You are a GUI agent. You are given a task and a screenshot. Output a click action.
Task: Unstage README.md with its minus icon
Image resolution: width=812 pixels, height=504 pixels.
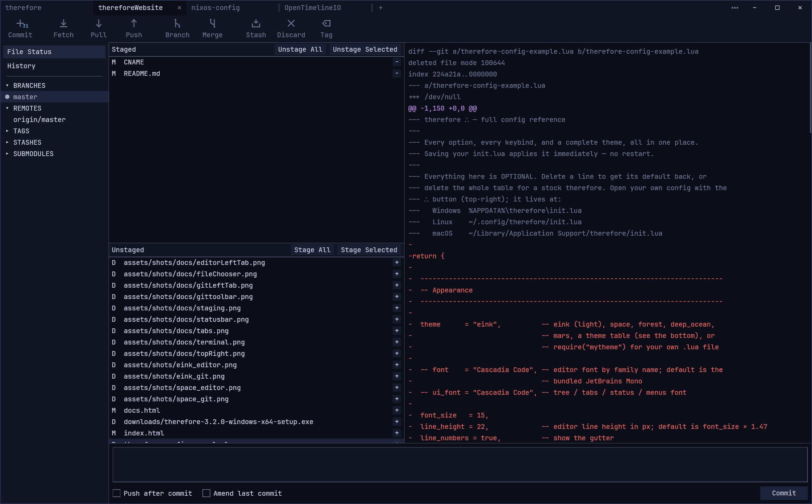click(x=397, y=73)
